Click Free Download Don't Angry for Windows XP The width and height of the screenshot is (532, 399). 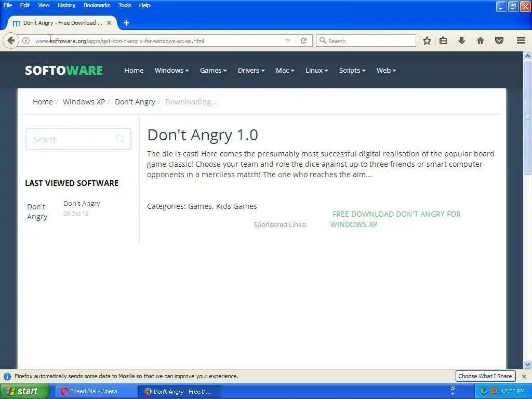click(395, 219)
